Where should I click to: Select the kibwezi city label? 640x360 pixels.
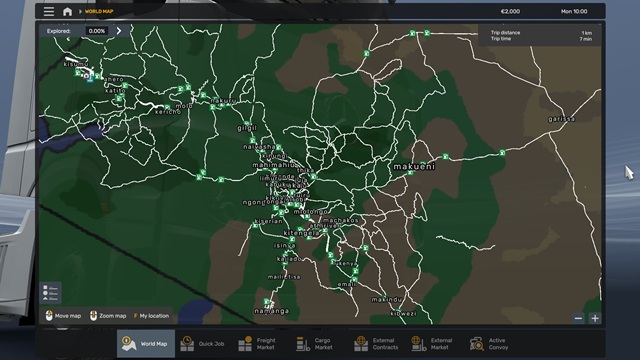404,313
